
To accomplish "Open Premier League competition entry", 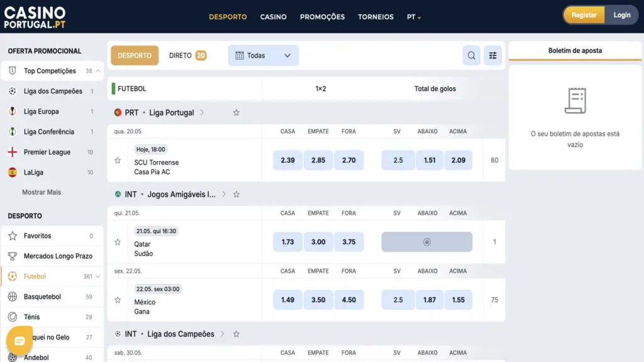I will coord(52,152).
